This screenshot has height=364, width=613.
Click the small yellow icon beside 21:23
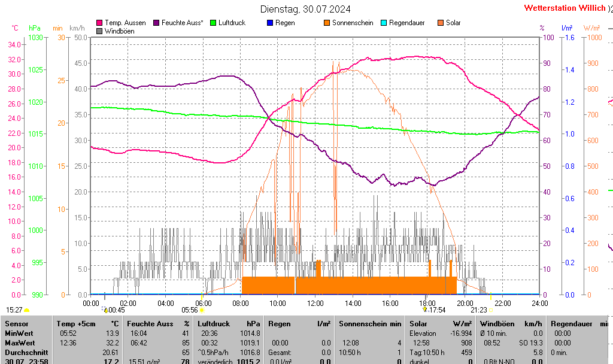click(x=491, y=310)
